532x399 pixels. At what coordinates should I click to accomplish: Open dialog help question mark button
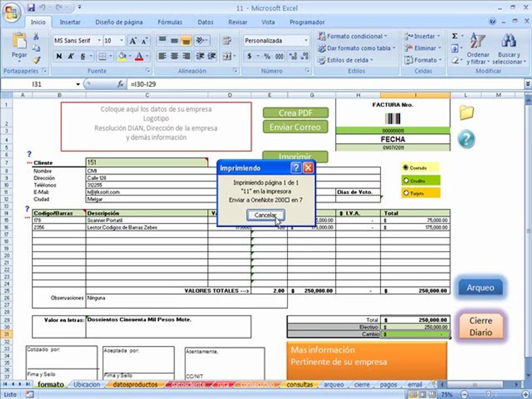pos(296,167)
